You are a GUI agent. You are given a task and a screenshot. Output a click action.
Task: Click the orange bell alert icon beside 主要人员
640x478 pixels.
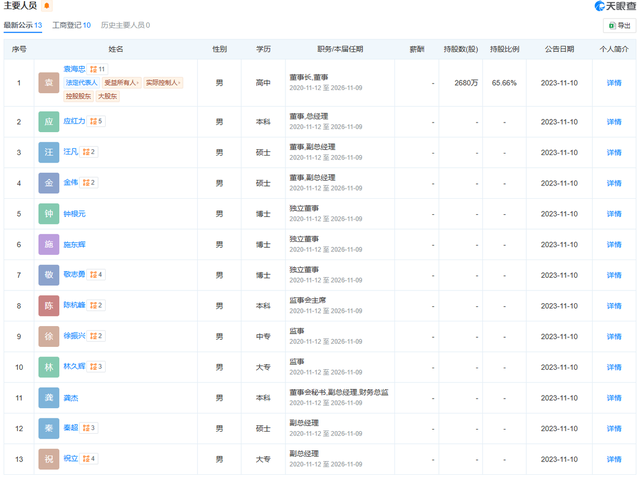click(x=47, y=6)
